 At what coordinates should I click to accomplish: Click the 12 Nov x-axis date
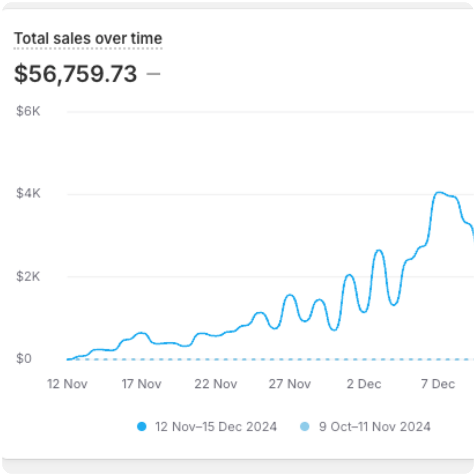point(67,384)
